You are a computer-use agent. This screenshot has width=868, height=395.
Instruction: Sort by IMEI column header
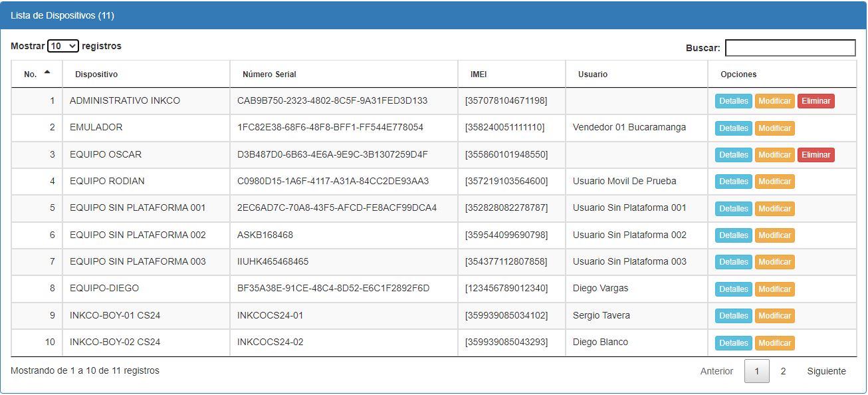[x=479, y=74]
